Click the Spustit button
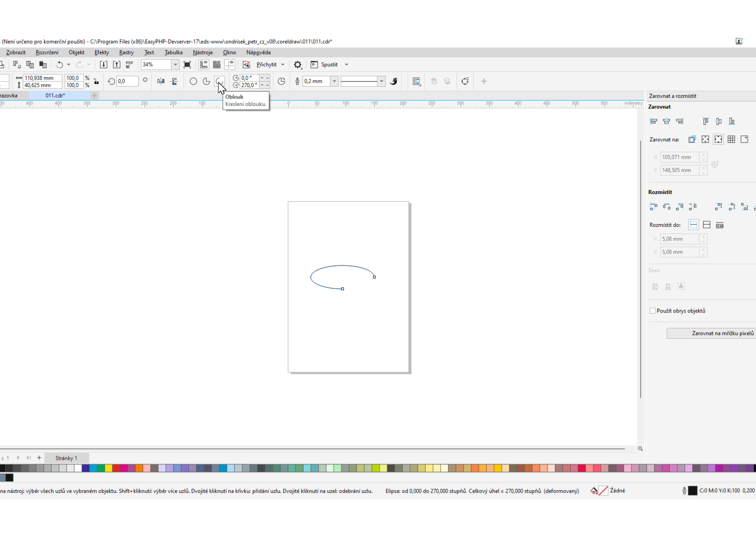 pos(329,65)
